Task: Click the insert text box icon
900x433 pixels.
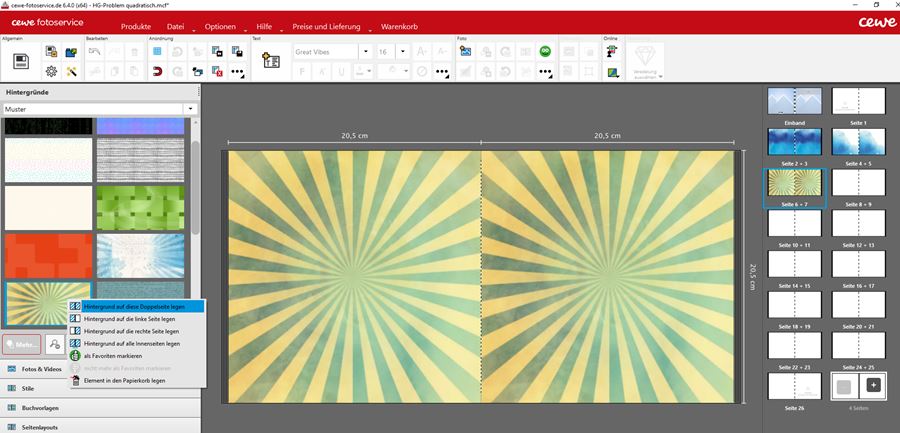Action: 270,61
